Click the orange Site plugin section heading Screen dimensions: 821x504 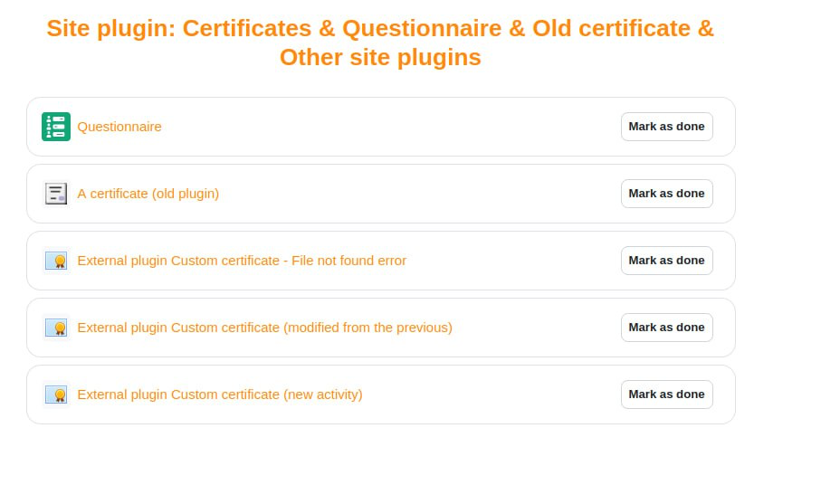pos(380,43)
